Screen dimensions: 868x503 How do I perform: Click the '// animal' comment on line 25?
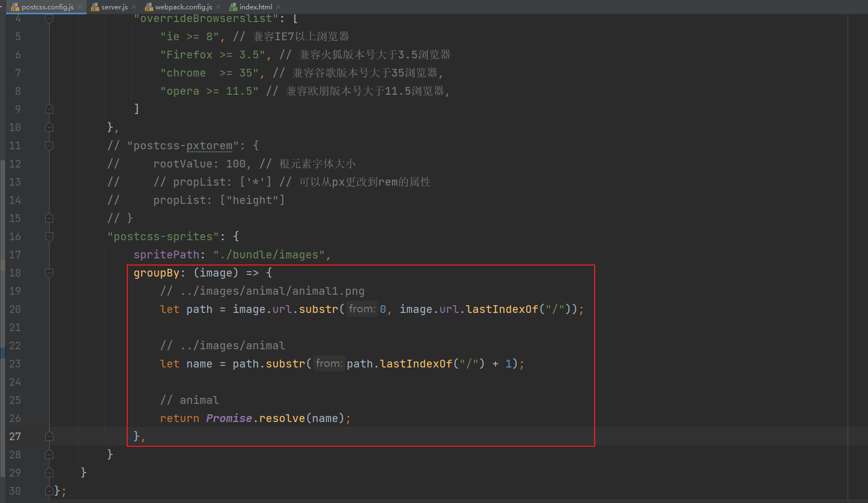(x=190, y=400)
